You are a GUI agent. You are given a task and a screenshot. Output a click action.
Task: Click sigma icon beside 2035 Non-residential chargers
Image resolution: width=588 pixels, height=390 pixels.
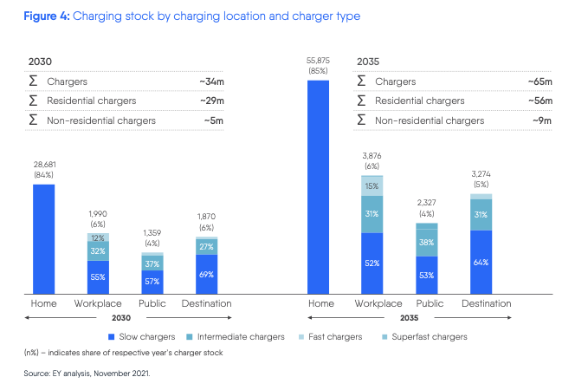362,120
